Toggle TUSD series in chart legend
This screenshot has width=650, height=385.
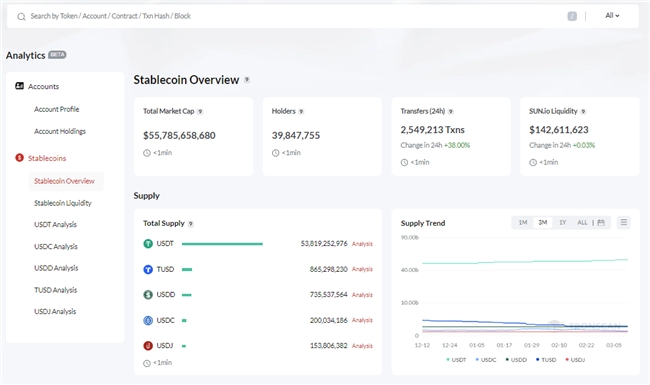[x=546, y=360]
